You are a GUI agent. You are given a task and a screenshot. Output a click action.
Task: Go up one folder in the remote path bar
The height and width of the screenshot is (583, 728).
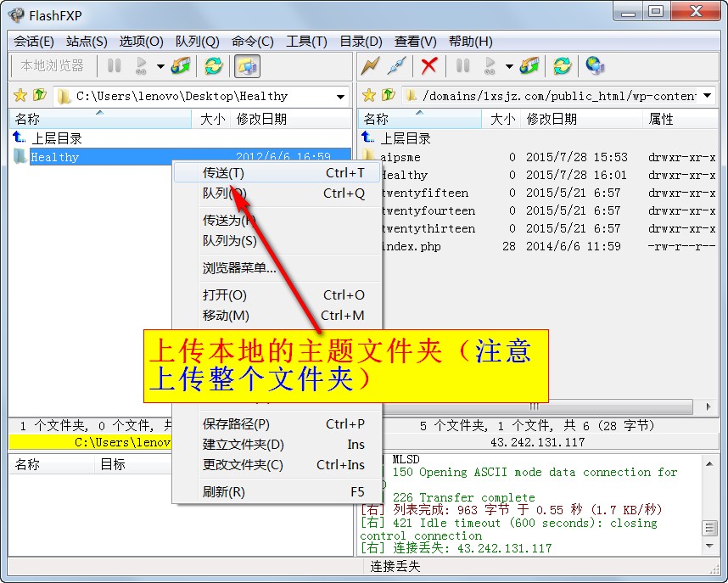[389, 95]
